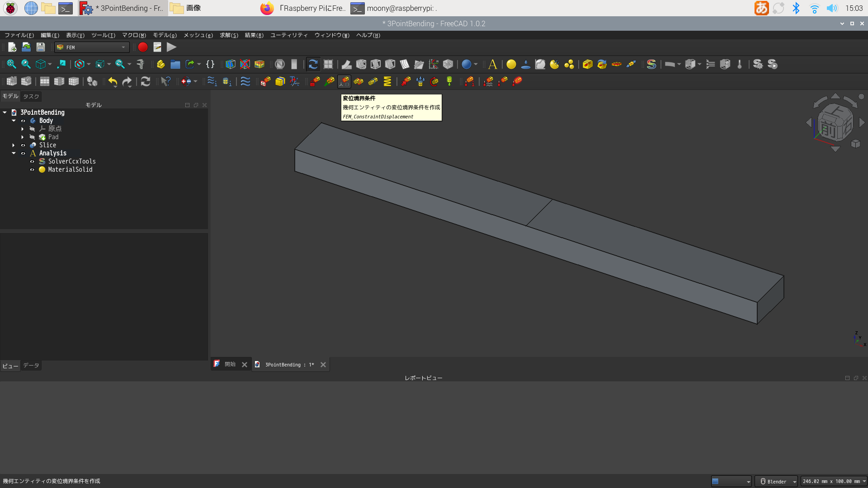This screenshot has width=868, height=488.
Task: Toggle visibility eye of MaterialSolid
Action: [x=32, y=169]
